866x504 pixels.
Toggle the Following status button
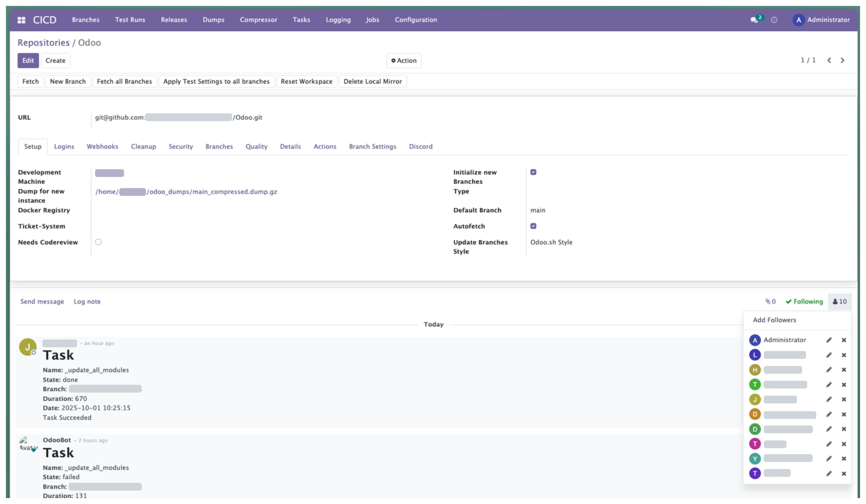pos(804,302)
